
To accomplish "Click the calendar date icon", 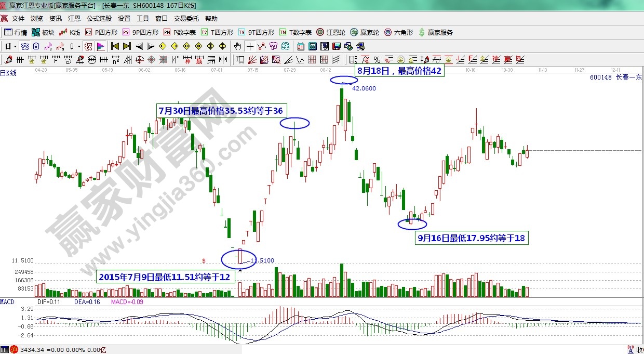I will coord(301,46).
